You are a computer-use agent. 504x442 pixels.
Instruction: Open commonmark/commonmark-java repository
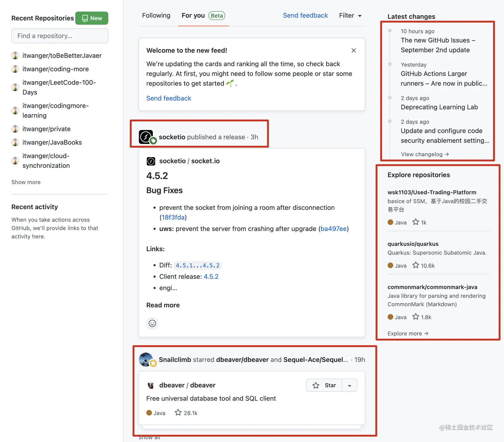[x=432, y=287]
